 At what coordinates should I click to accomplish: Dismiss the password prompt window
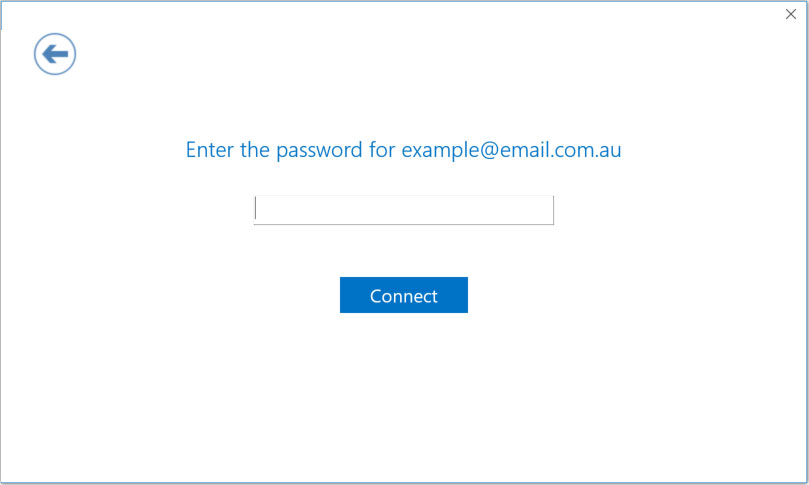pos(790,14)
